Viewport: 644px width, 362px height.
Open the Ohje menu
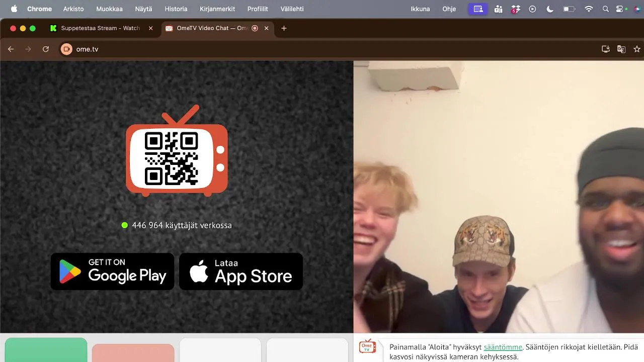pos(449,9)
